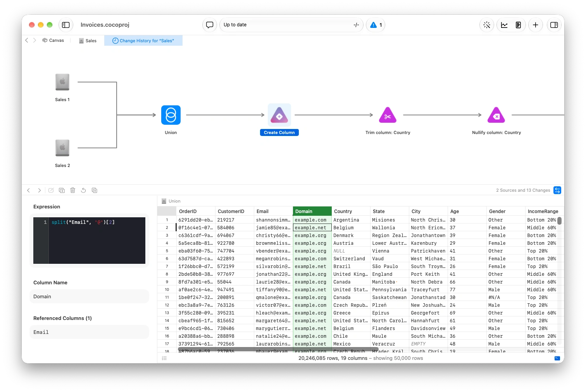Screen dimensions: 586x392
Task: Switch to the Sales tab
Action: coord(88,41)
